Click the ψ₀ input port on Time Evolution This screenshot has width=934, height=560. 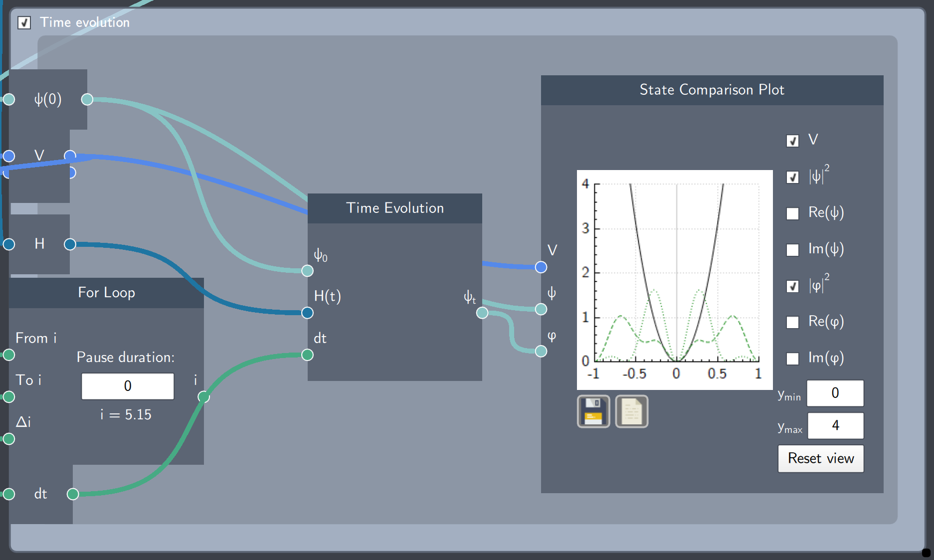308,270
